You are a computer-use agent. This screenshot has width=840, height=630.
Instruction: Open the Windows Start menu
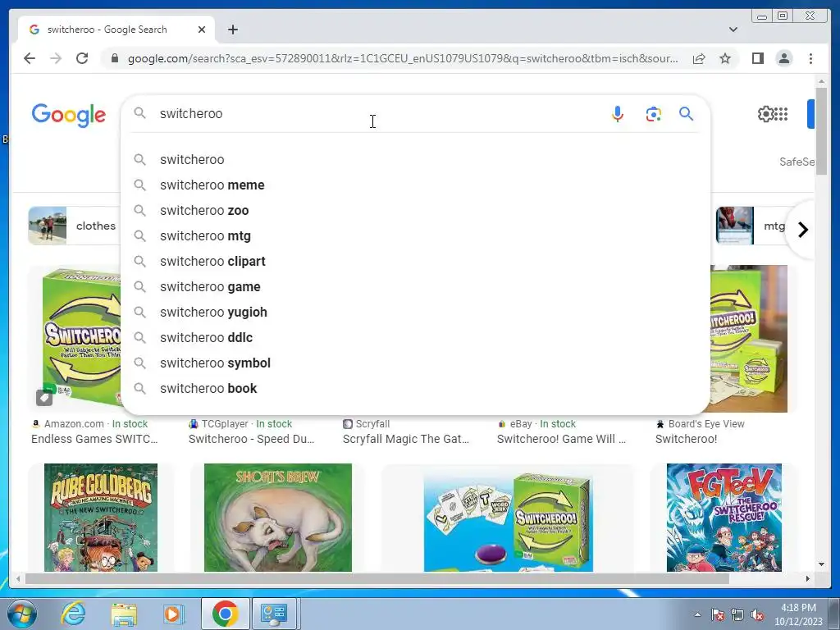click(22, 614)
